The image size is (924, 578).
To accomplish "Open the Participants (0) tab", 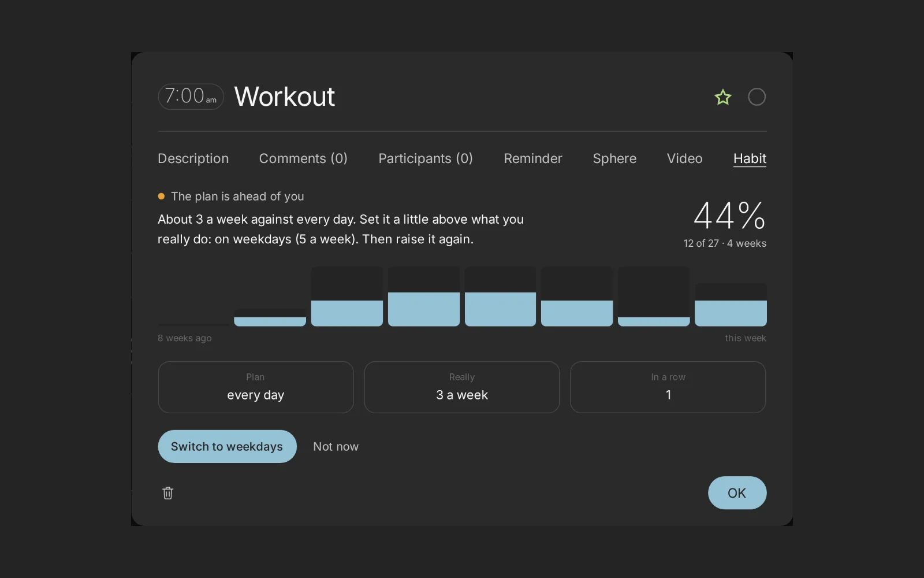I will [x=426, y=158].
